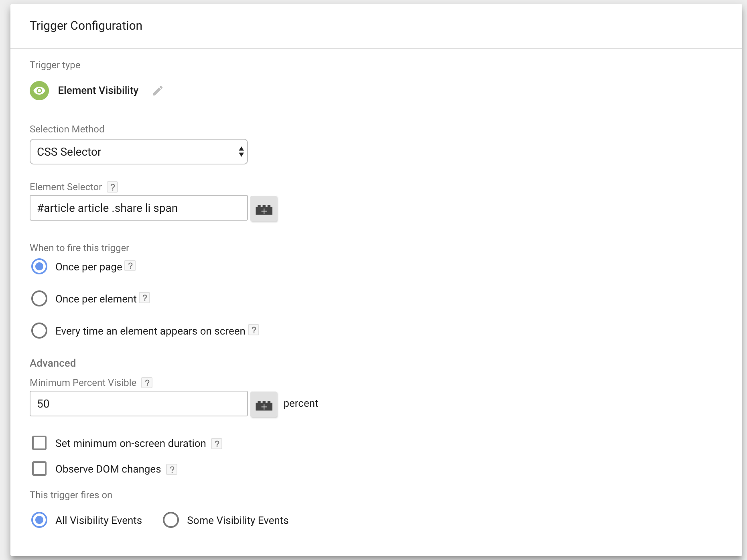Open help icon next to Once per page
The image size is (747, 560).
(x=130, y=266)
